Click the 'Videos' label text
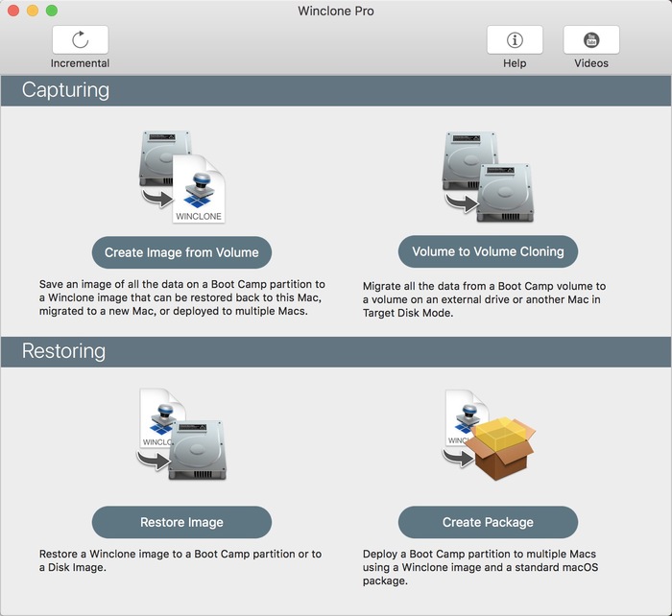The height and width of the screenshot is (616, 672). [591, 63]
